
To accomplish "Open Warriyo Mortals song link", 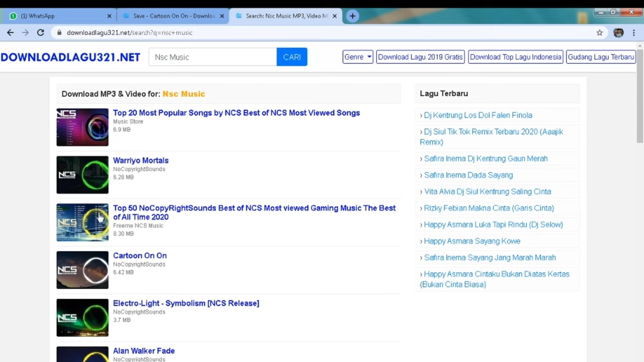I will coord(141,160).
